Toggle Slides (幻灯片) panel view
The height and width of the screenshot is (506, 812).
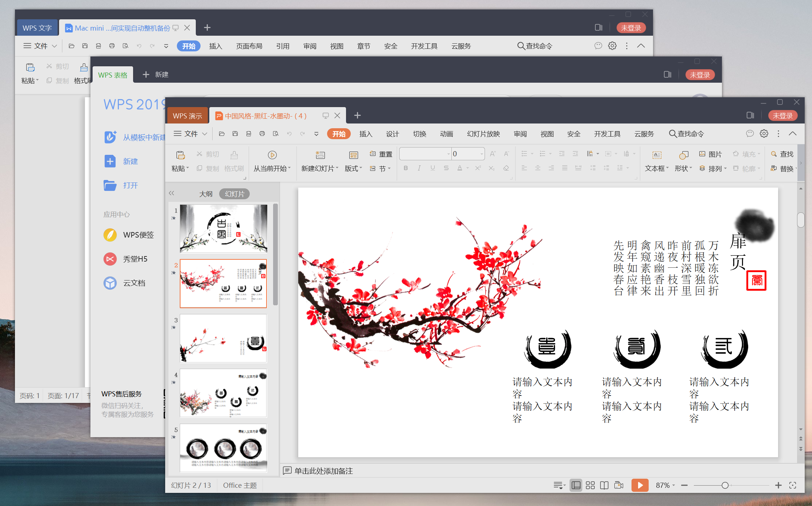click(234, 194)
